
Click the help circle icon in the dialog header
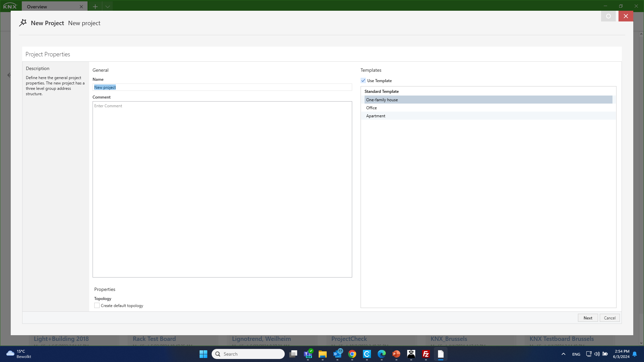(x=608, y=16)
